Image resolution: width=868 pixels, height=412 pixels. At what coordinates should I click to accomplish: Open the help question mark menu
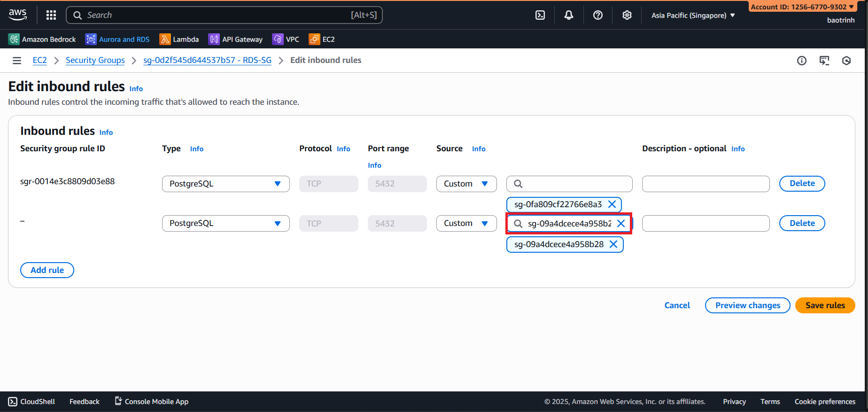[x=598, y=15]
